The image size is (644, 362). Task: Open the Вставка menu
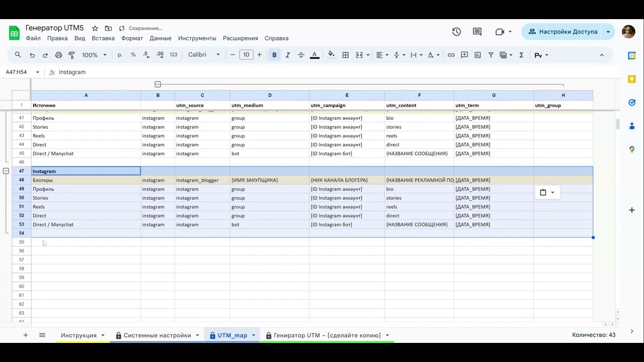[x=103, y=38]
